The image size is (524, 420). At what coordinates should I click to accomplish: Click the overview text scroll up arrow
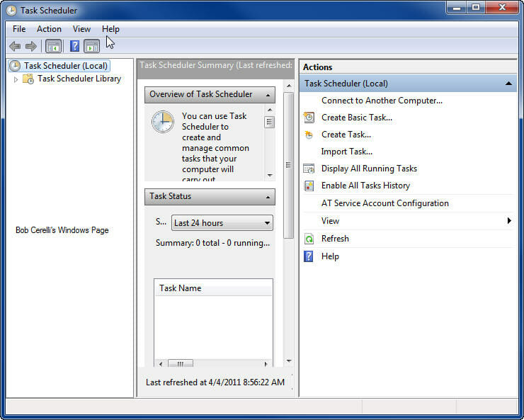coord(270,110)
